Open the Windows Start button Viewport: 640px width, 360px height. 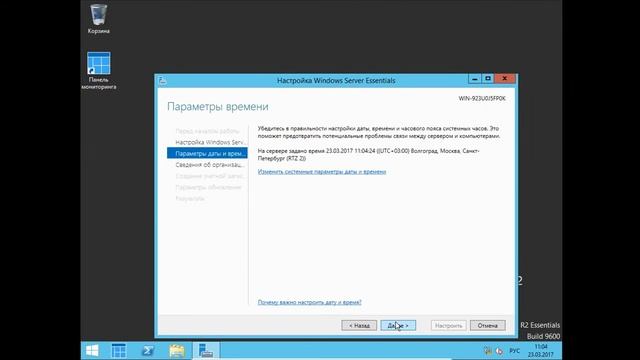(92, 351)
